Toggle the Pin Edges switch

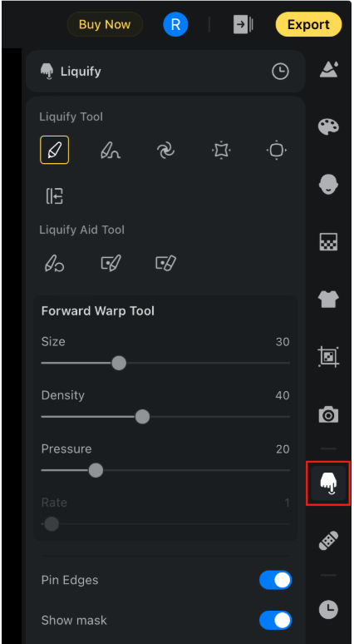275,580
